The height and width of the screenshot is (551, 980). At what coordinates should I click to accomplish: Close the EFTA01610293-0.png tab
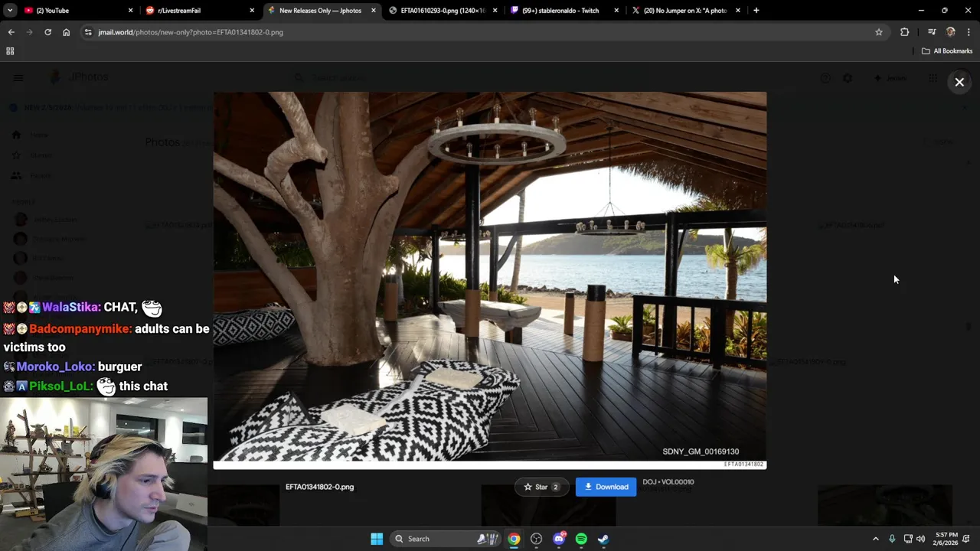495,11
